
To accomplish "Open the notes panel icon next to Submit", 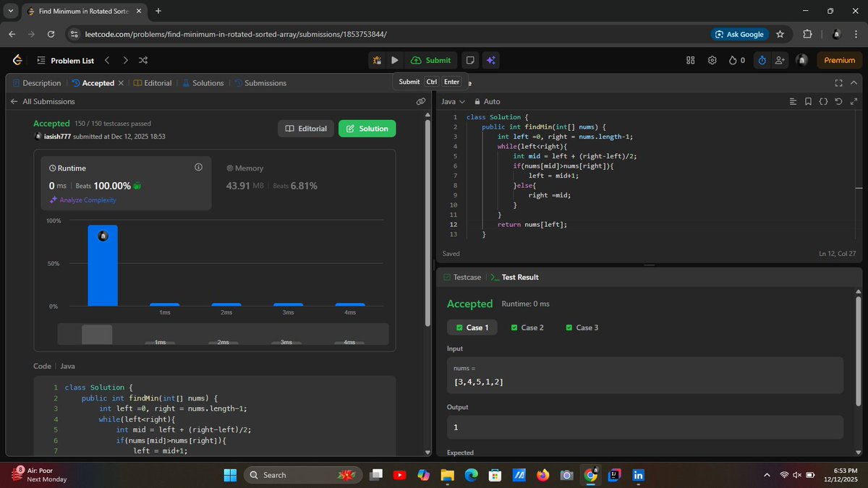I will (471, 60).
